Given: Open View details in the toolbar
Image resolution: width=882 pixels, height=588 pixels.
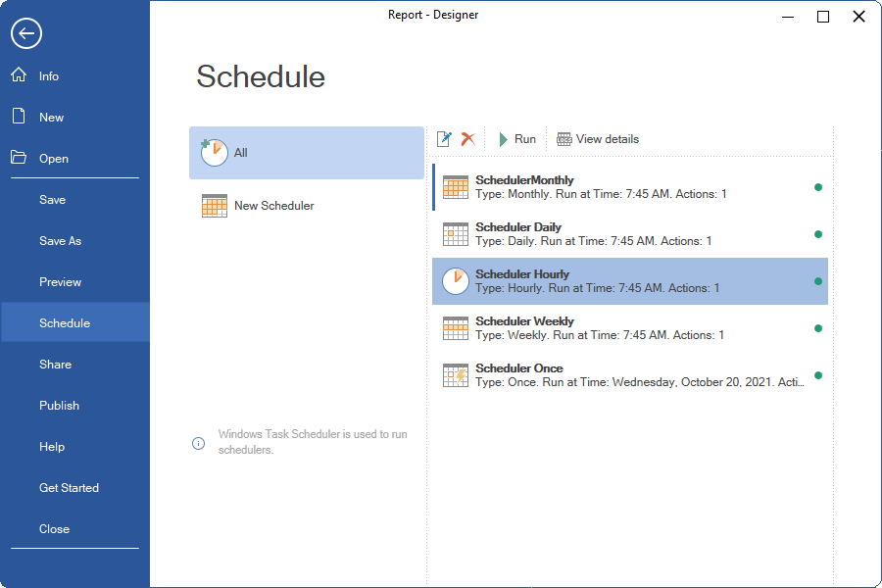Looking at the screenshot, I should [x=598, y=139].
